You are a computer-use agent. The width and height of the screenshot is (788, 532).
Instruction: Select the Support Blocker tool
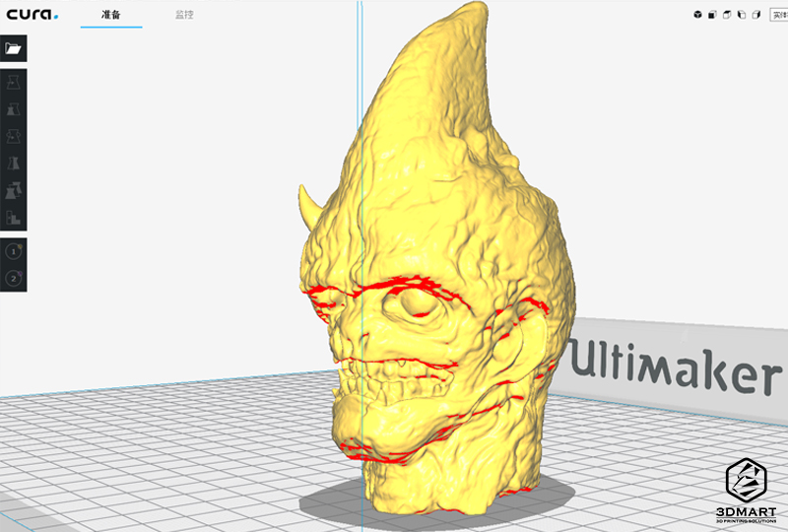tap(14, 217)
